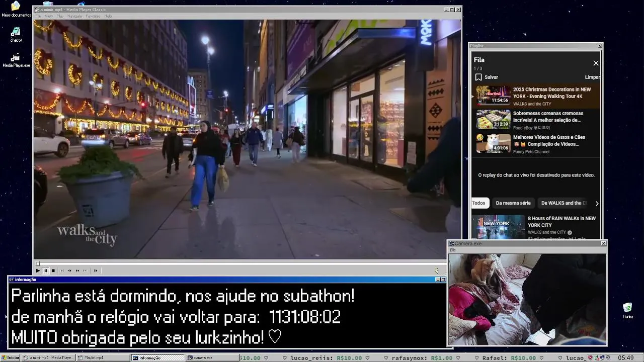Open the Navigate menu of Media Player Classic
Viewport: 644px width, 362px height.
(x=74, y=16)
